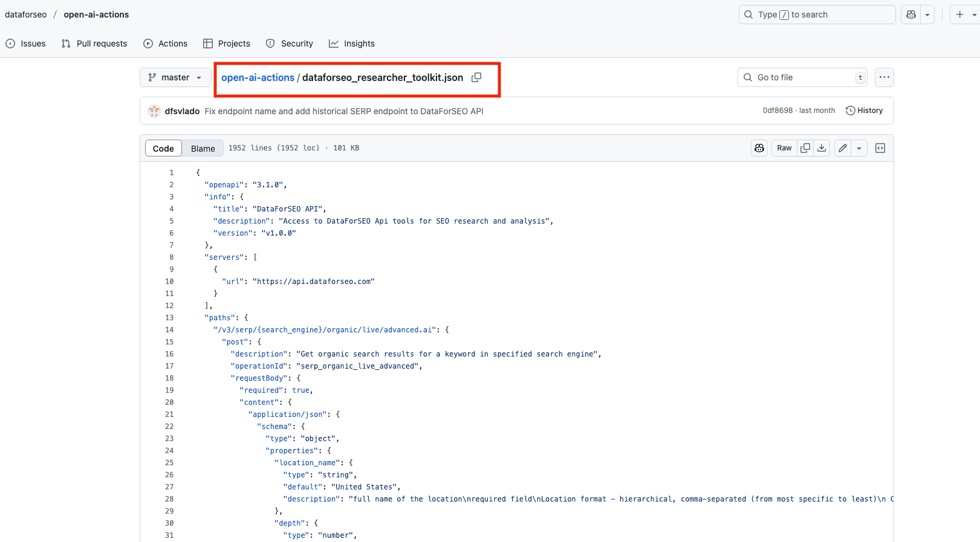Open the dfsvlado avatar
This screenshot has width=980, height=542.
pyautogui.click(x=154, y=111)
